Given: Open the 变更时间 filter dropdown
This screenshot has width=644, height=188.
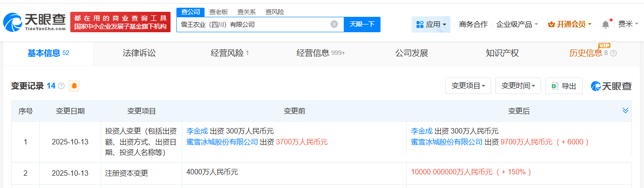Looking at the screenshot, I should 518,86.
